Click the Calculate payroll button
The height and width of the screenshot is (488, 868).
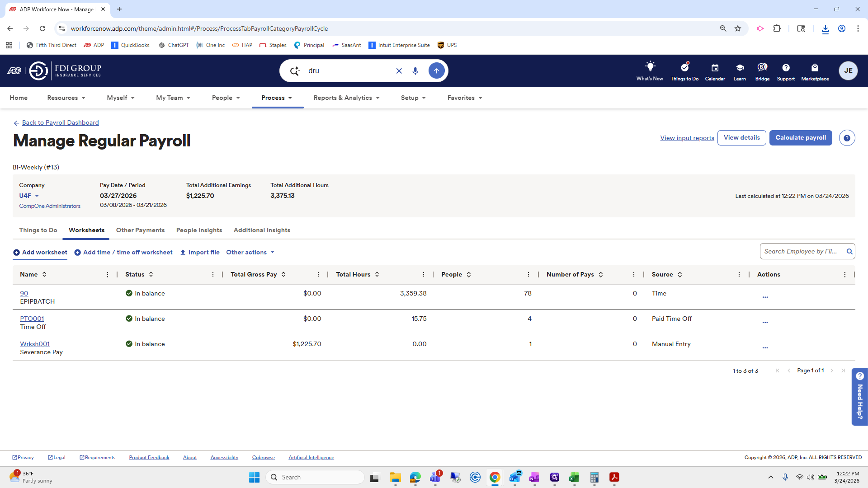coord(800,138)
